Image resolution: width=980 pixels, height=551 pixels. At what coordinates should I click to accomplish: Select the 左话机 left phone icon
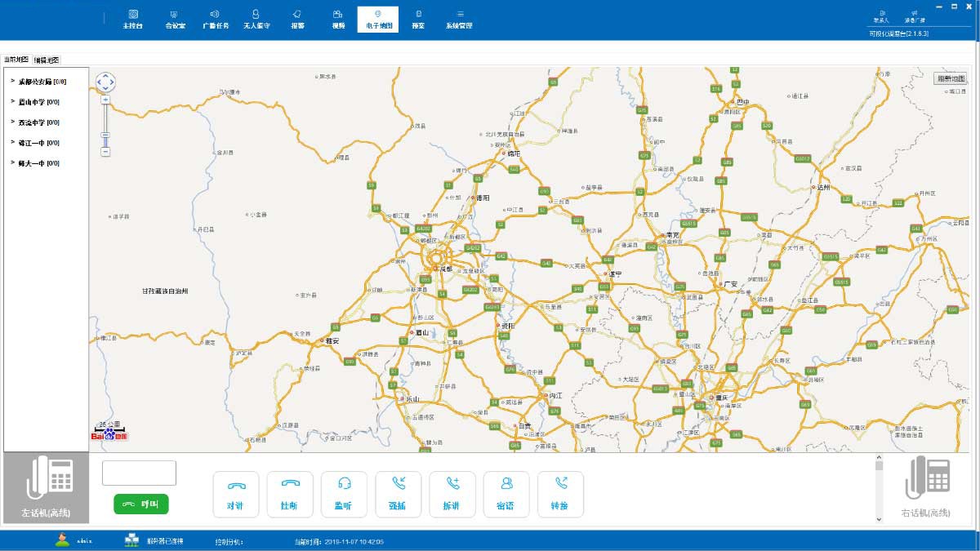click(47, 487)
